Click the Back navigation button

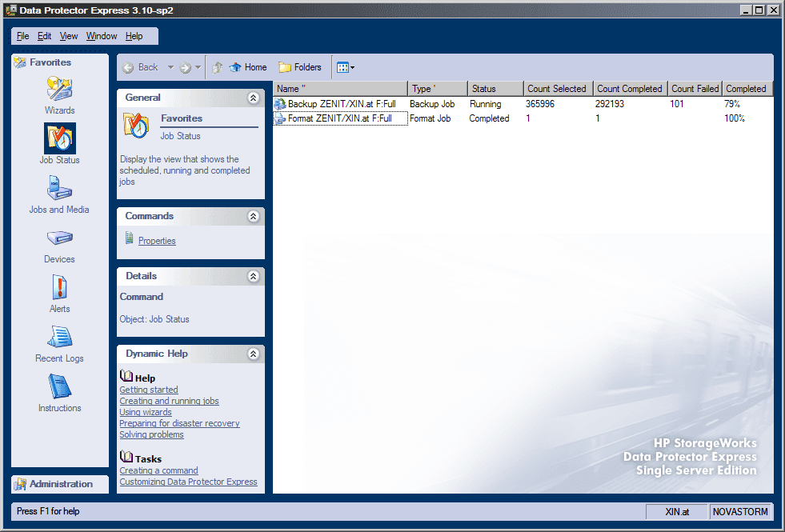pos(140,67)
